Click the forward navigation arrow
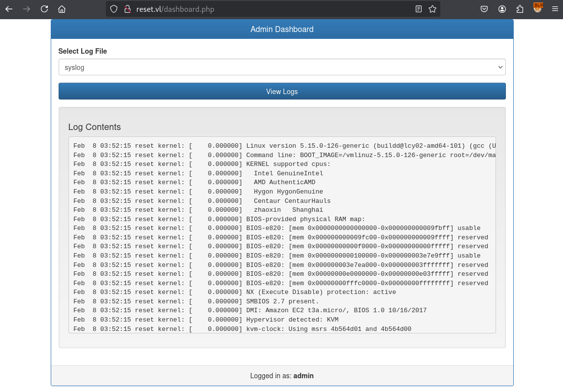563x392 pixels. tap(27, 9)
